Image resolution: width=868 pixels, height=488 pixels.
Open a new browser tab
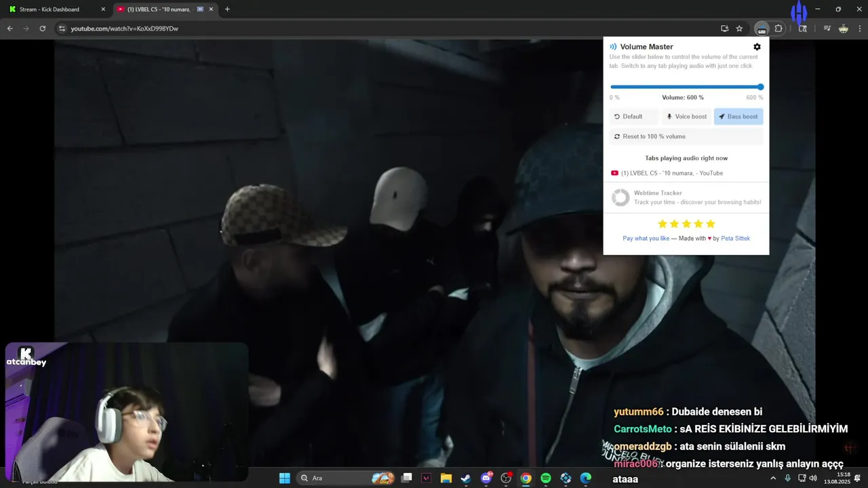click(x=227, y=9)
